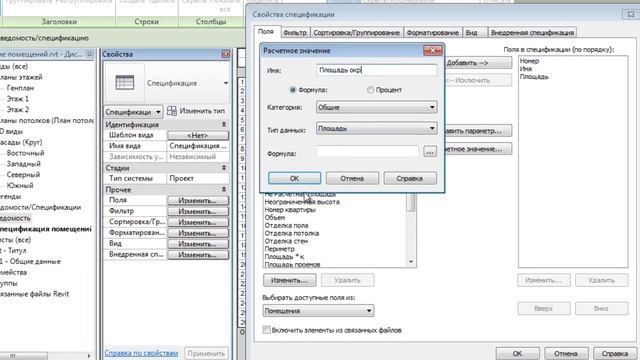Confirm calculated value dialog with OK
Screen dimensions: 640x360
294,178
